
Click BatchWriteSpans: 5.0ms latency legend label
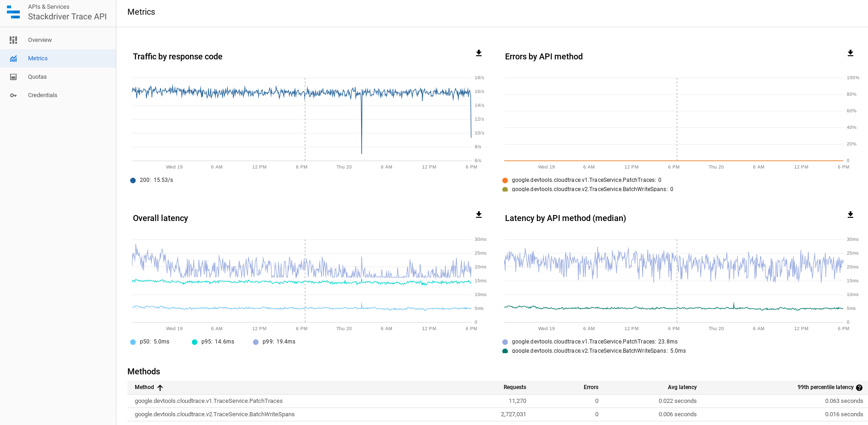tap(599, 350)
